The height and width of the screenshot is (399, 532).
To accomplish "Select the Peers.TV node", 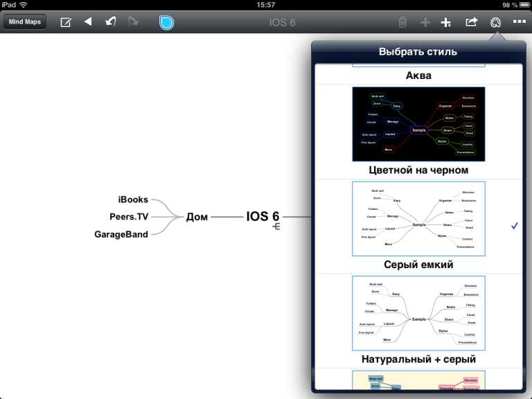I will point(129,216).
